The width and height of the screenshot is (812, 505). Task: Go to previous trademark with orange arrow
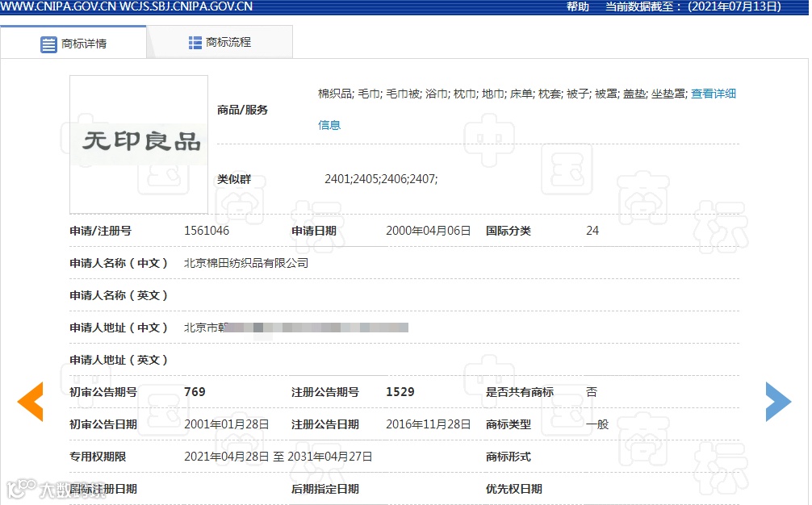coord(30,402)
